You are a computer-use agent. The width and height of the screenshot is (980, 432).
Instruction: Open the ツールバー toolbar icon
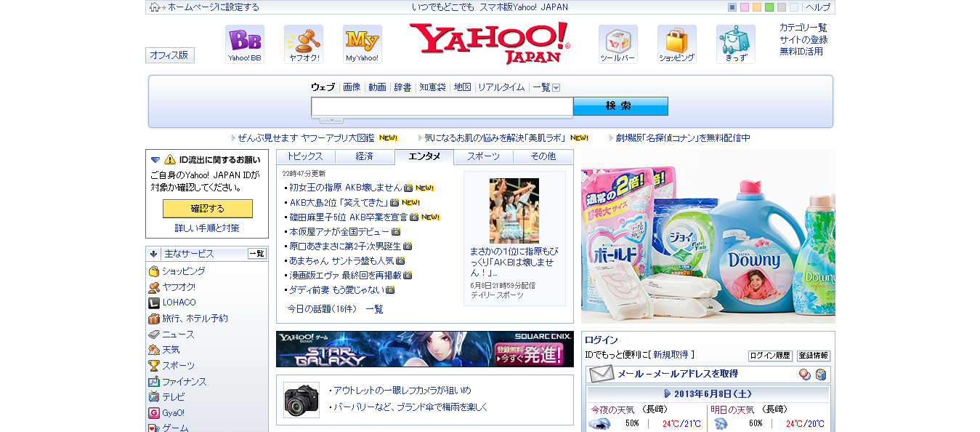click(618, 44)
